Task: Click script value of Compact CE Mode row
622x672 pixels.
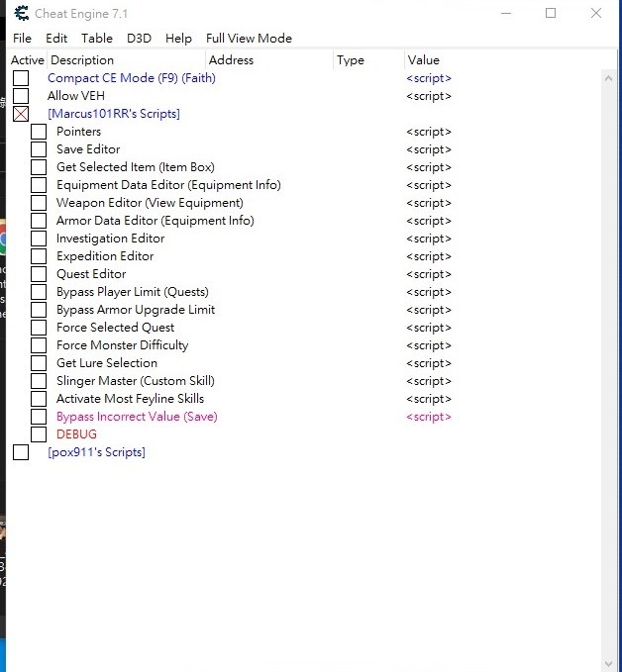Action: (429, 78)
